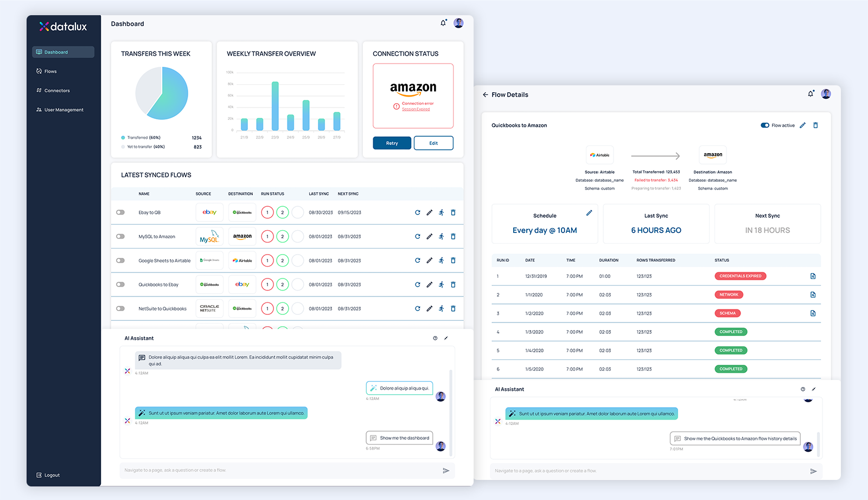Click the NETWORK status badge
The width and height of the screenshot is (868, 500).
729,295
